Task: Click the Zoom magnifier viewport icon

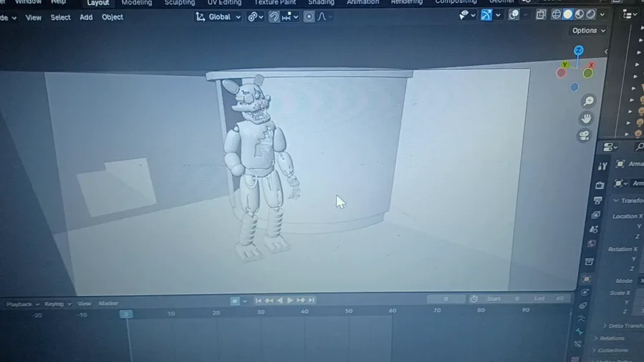Action: pyautogui.click(x=588, y=101)
